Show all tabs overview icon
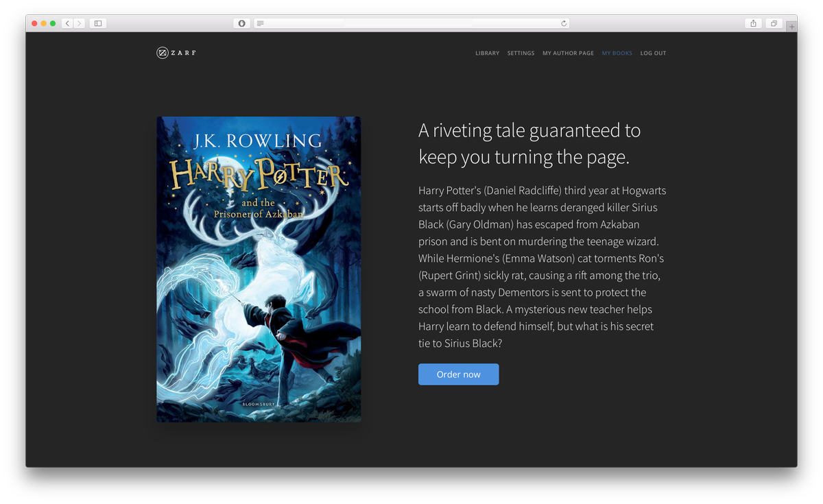 point(774,23)
